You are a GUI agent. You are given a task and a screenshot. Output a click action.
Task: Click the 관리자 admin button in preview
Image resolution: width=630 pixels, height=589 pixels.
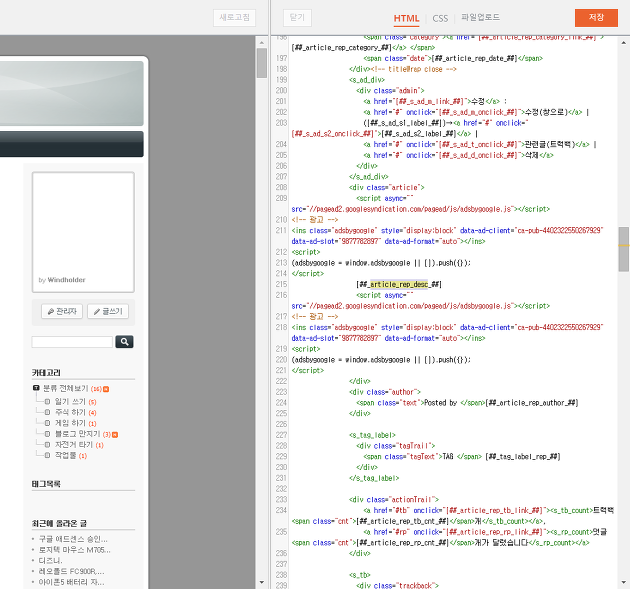click(62, 311)
